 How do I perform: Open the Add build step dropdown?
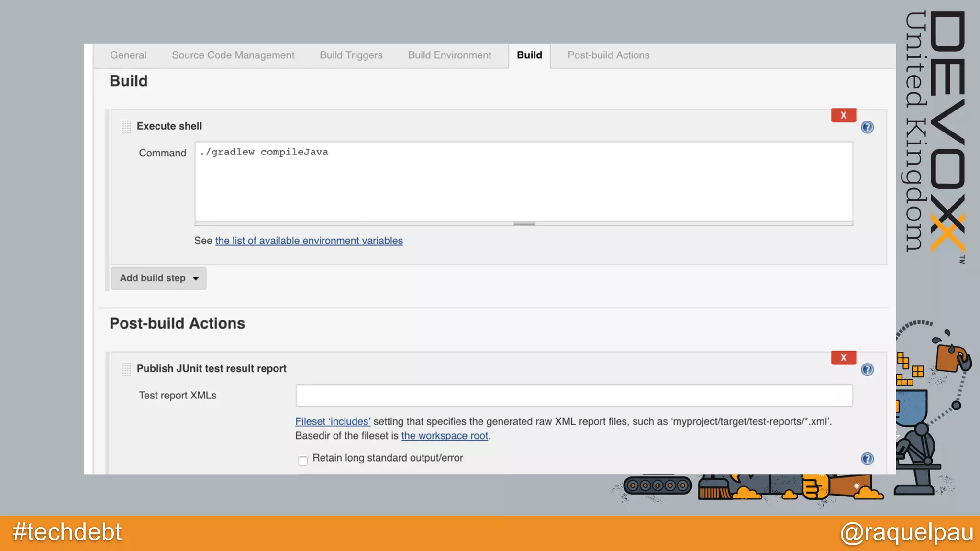point(158,278)
